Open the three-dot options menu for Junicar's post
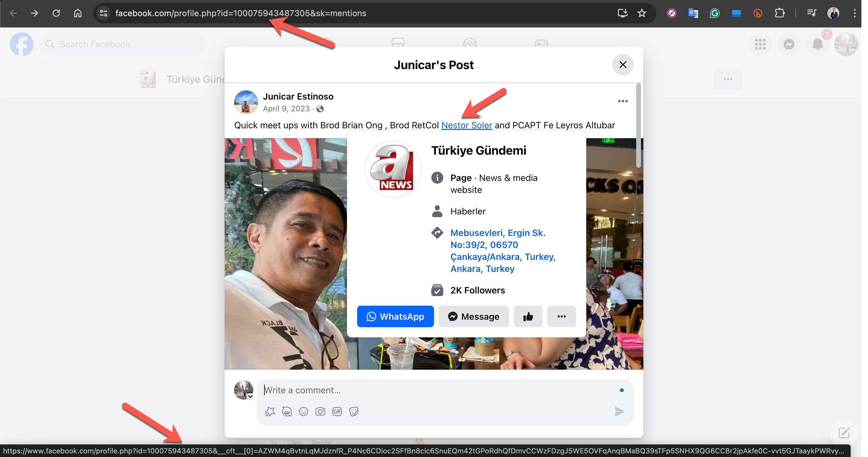Screen dimensions: 868x457 click(623, 101)
